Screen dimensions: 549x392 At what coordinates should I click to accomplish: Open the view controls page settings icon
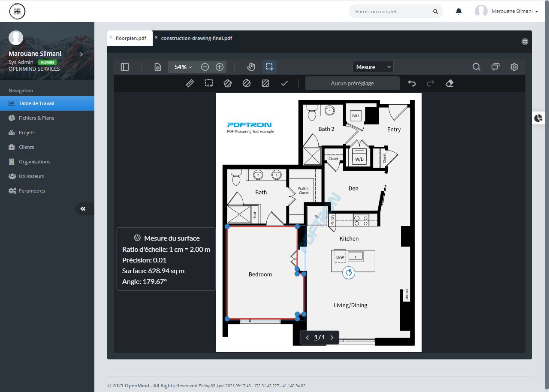tap(158, 67)
